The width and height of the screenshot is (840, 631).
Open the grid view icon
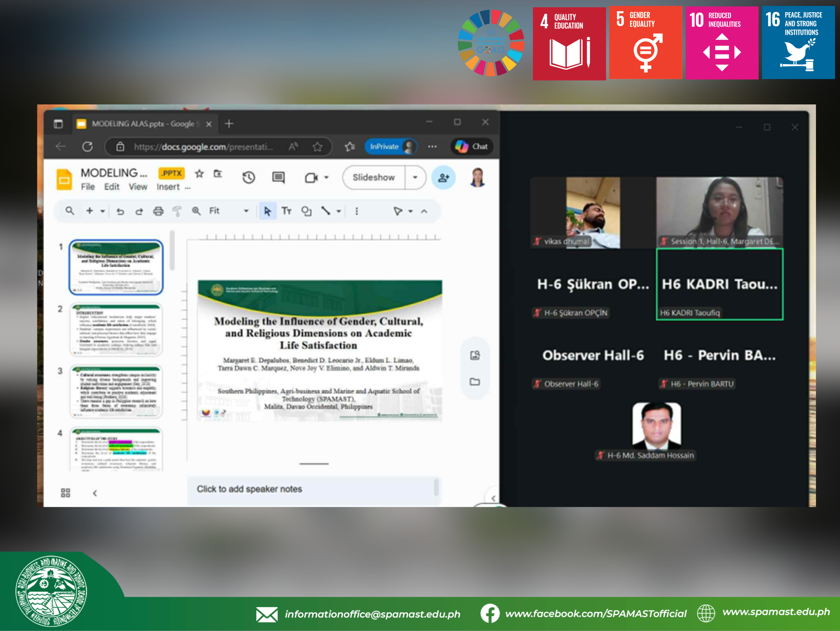point(65,493)
